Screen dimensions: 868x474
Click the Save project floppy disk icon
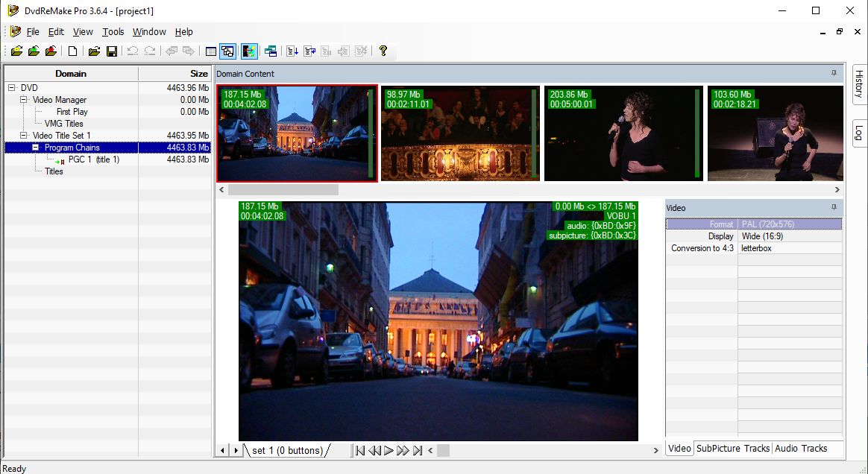[x=112, y=51]
